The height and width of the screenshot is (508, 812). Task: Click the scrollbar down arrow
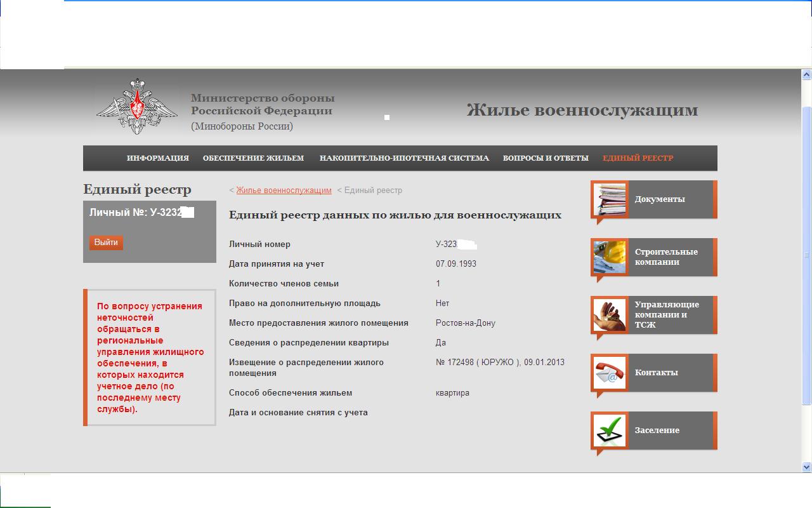(807, 467)
